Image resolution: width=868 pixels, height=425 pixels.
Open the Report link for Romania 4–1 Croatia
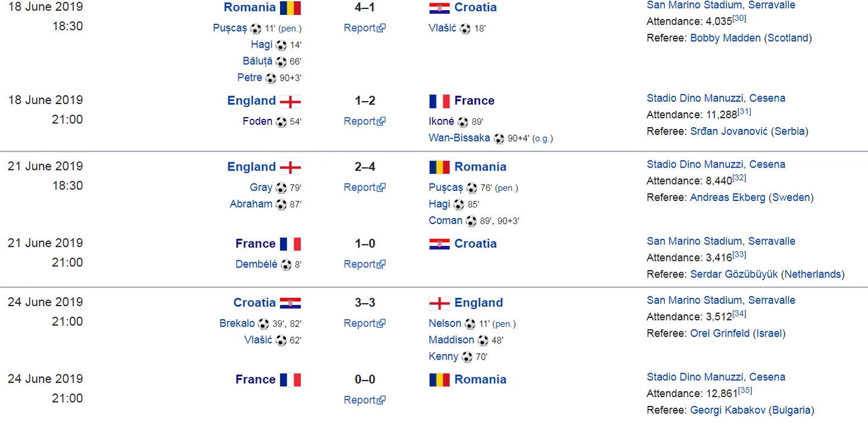pos(364,28)
